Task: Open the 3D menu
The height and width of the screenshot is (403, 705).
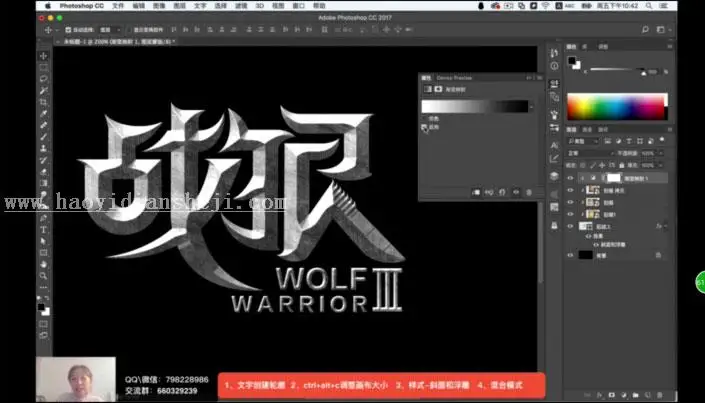Action: (260, 6)
